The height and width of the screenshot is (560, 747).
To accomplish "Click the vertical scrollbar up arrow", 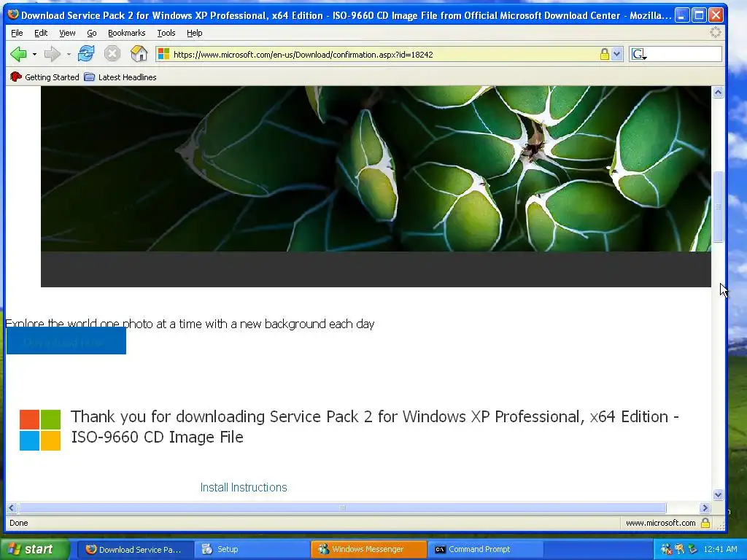I will click(718, 93).
